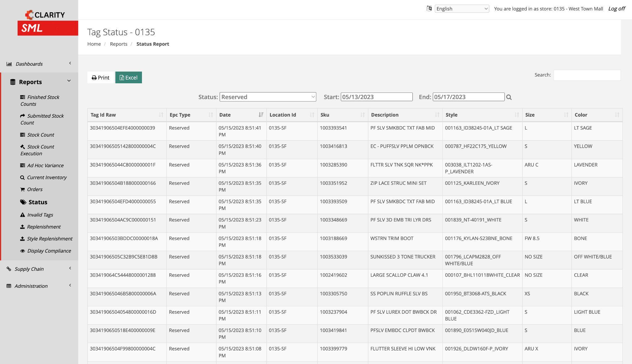The width and height of the screenshot is (632, 364).
Task: Open Finished Stock Counts report
Action: point(40,101)
